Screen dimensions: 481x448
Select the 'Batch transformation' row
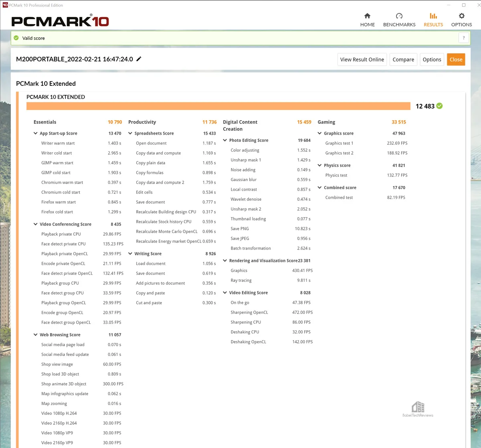click(271, 248)
